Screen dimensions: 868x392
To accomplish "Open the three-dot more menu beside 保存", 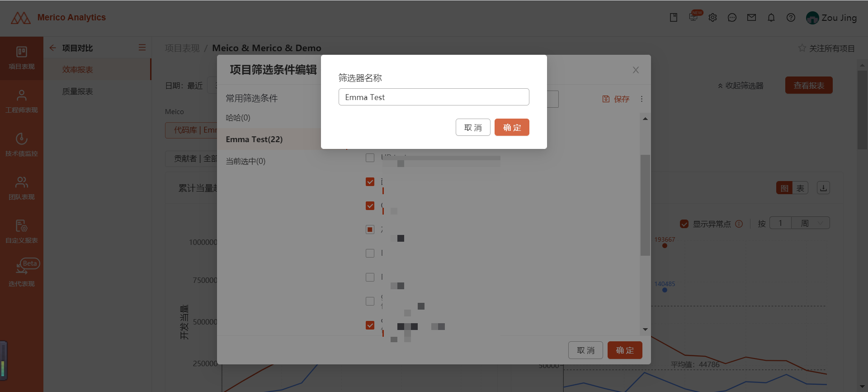I will (642, 99).
